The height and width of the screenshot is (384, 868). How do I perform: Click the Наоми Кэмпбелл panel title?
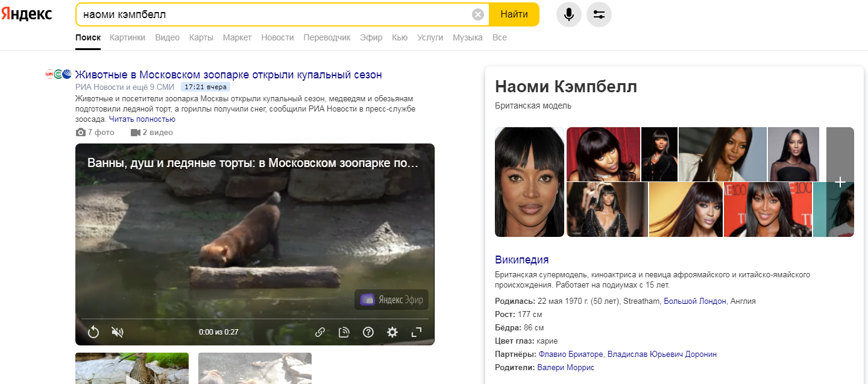566,87
